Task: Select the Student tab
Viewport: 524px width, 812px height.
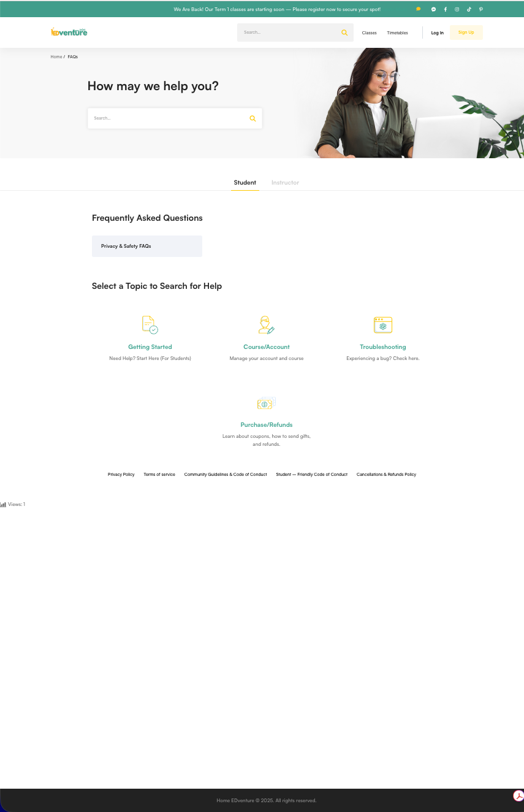Action: 245,183
